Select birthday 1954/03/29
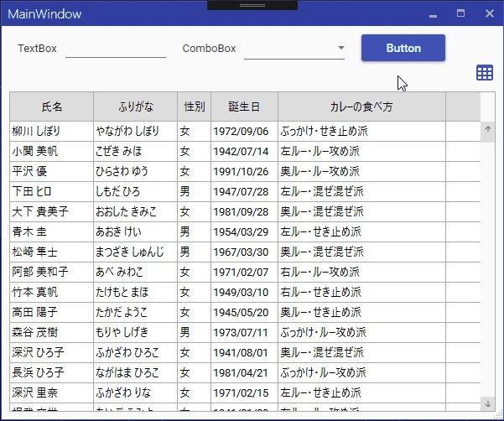 pyautogui.click(x=244, y=231)
